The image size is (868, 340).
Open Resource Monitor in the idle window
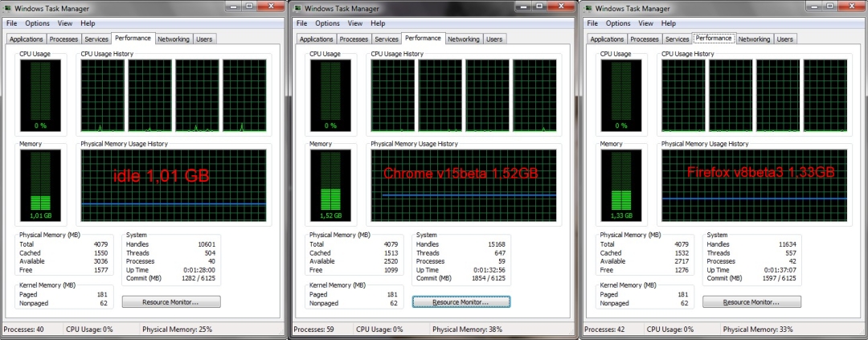point(171,302)
